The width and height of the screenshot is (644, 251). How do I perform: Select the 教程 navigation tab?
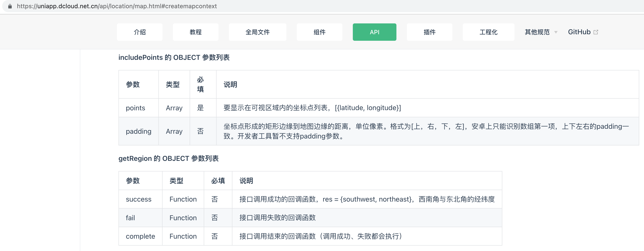click(195, 32)
